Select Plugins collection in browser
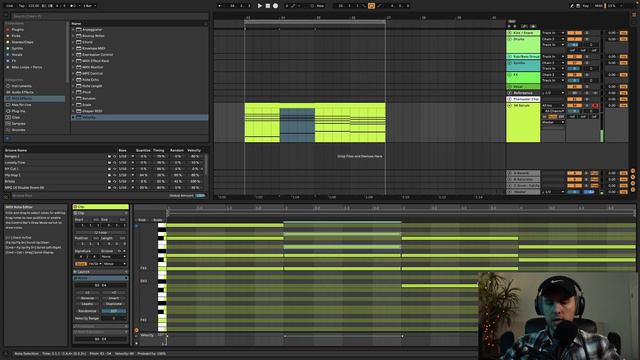640x360 pixels. click(x=18, y=29)
